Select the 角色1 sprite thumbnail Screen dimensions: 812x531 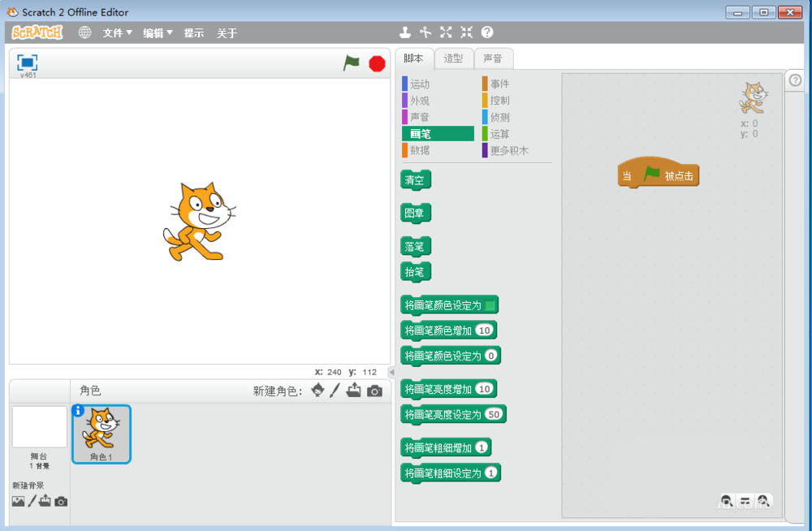coord(101,434)
